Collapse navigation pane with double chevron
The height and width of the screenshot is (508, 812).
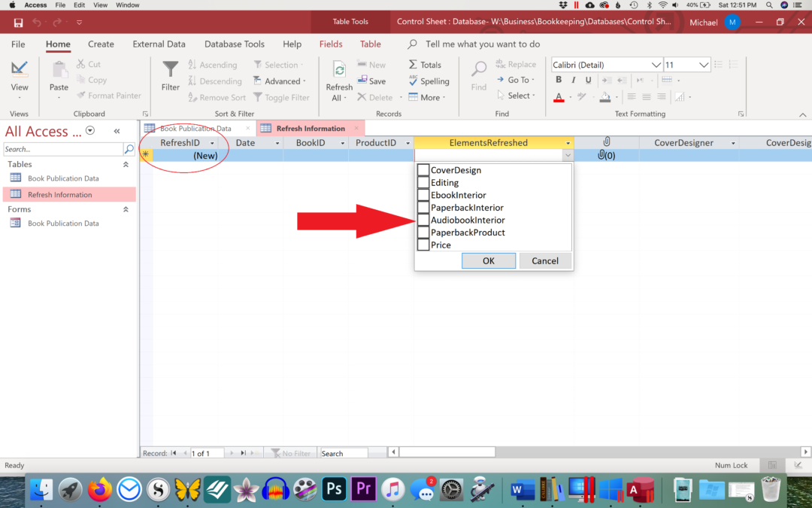point(117,131)
